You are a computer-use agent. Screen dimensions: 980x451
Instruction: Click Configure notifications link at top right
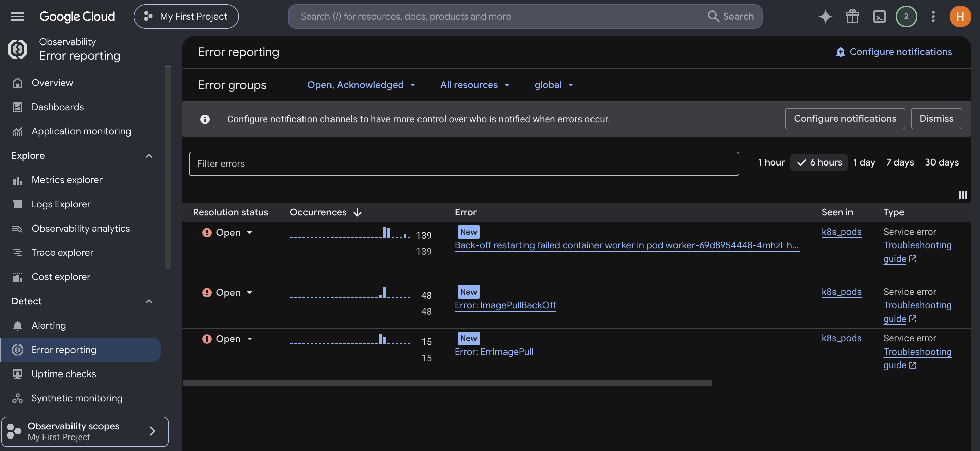tap(894, 52)
